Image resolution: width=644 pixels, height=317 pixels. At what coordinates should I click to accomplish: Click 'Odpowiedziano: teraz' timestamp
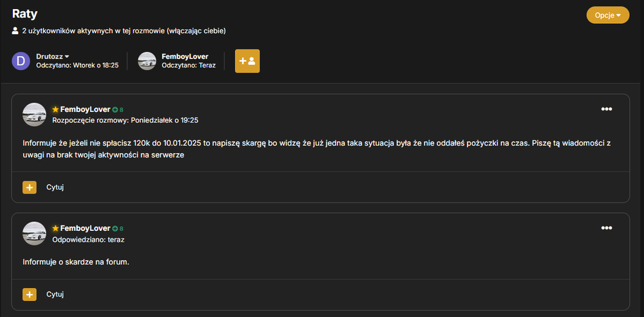(88, 239)
